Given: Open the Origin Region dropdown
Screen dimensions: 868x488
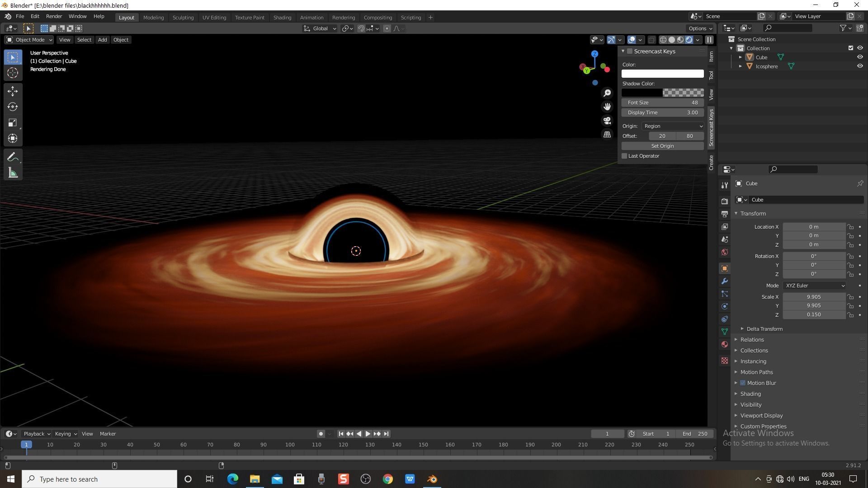Looking at the screenshot, I should (x=673, y=127).
